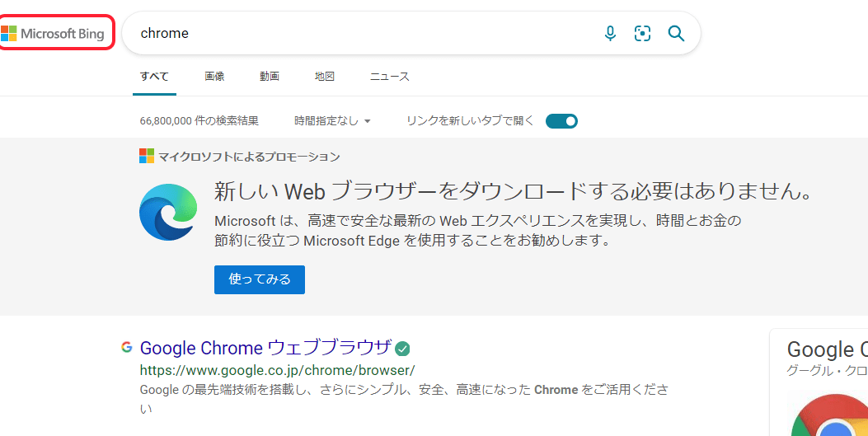Click the Microsoft Bing logo

[x=54, y=34]
